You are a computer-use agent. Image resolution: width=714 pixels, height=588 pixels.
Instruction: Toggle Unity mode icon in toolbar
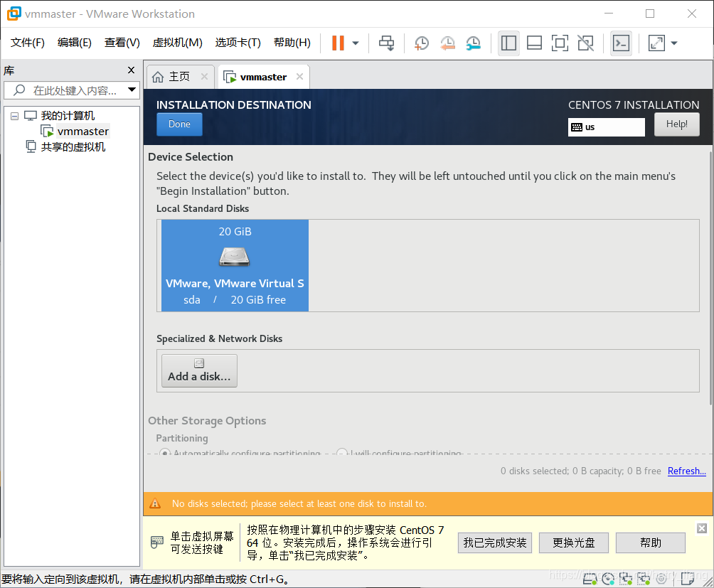click(x=585, y=43)
